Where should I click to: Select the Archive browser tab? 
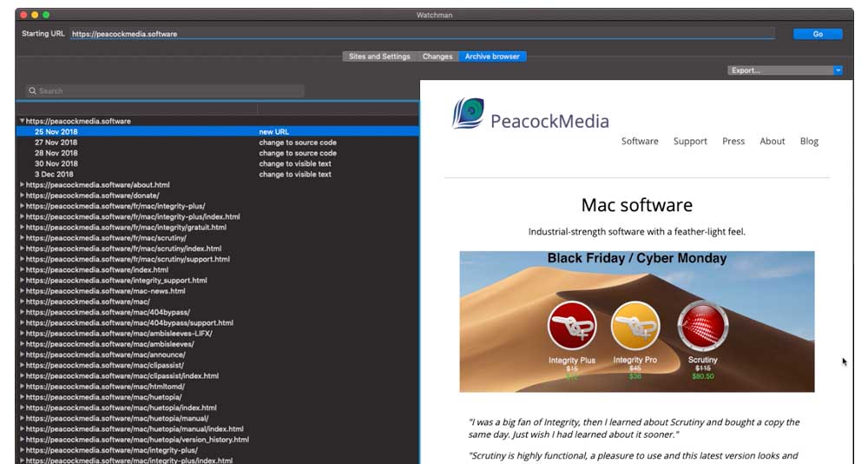pos(492,56)
